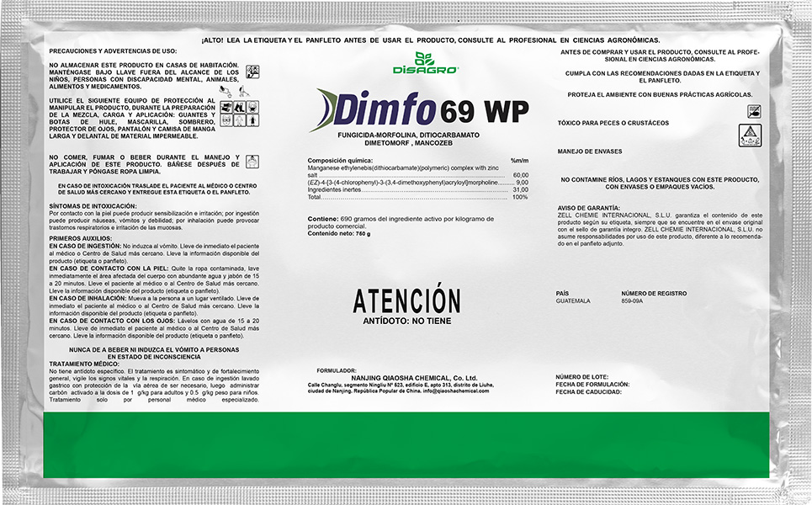Click 'ANTÍDOTO: NO TIENE' text
This screenshot has width=812, height=505.
click(407, 322)
